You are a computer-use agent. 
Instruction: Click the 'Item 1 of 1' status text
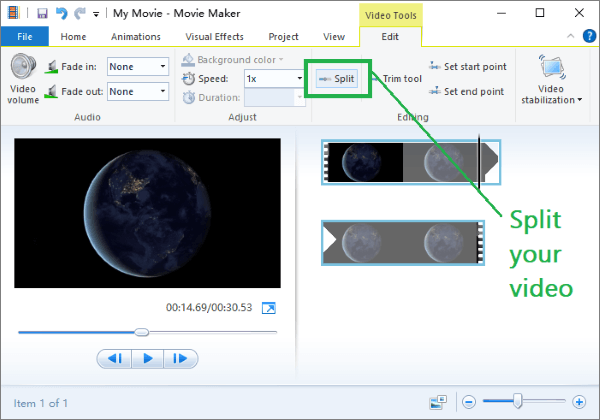click(41, 403)
